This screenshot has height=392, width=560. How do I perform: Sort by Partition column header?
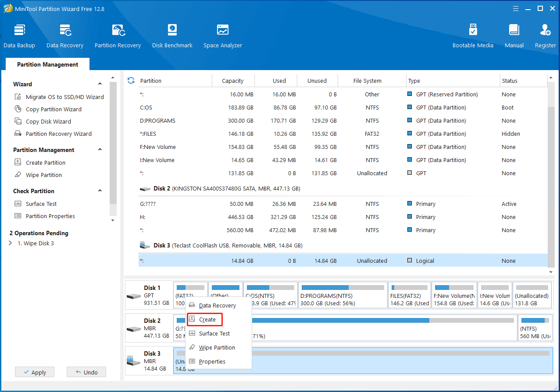[x=175, y=81]
